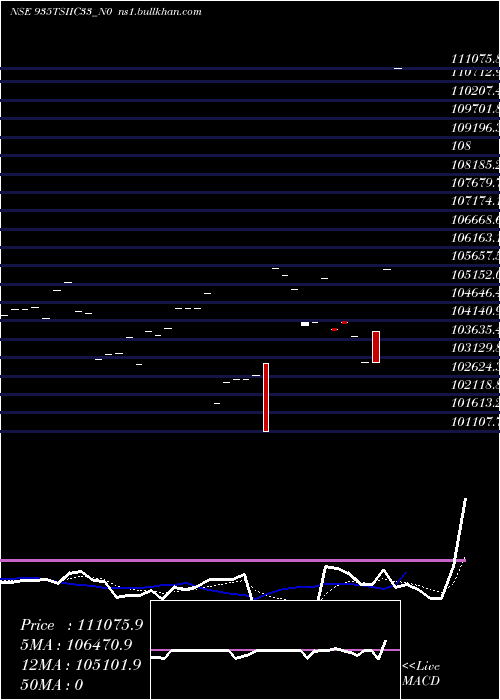Click the 12MA : 105101.9 readout

tap(82, 665)
